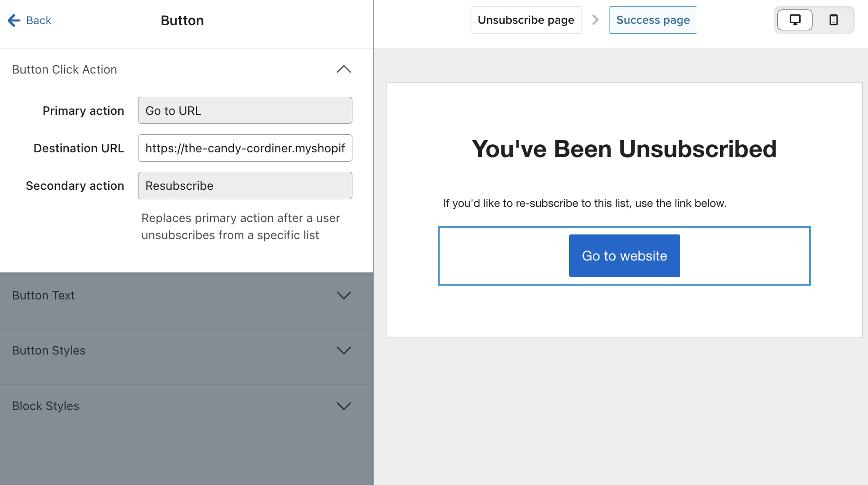868x485 pixels.
Task: Click the Go to website button
Action: coord(624,256)
